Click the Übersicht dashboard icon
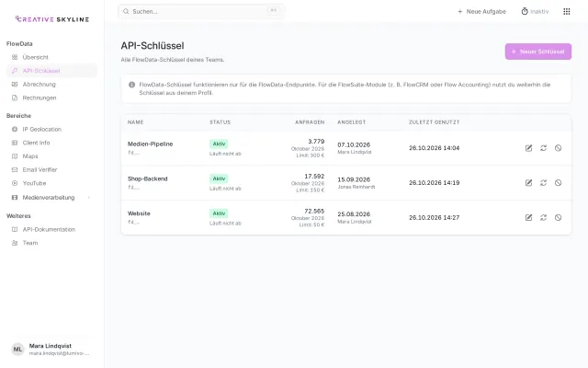588x368 pixels. click(15, 57)
